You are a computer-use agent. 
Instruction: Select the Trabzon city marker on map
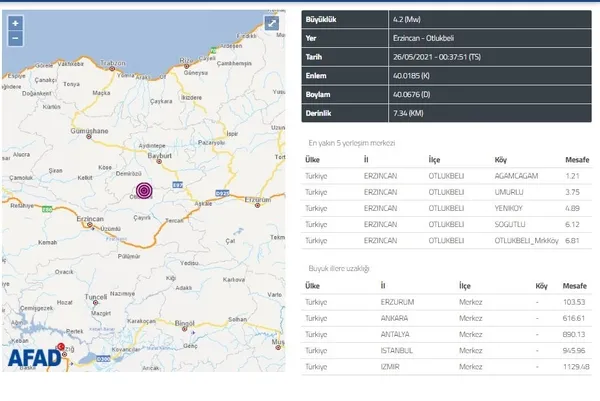point(112,68)
